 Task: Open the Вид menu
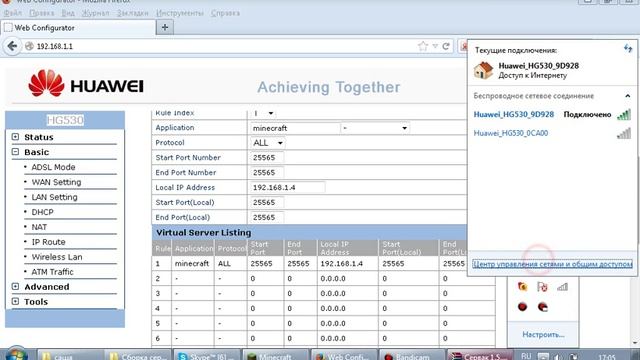68,13
